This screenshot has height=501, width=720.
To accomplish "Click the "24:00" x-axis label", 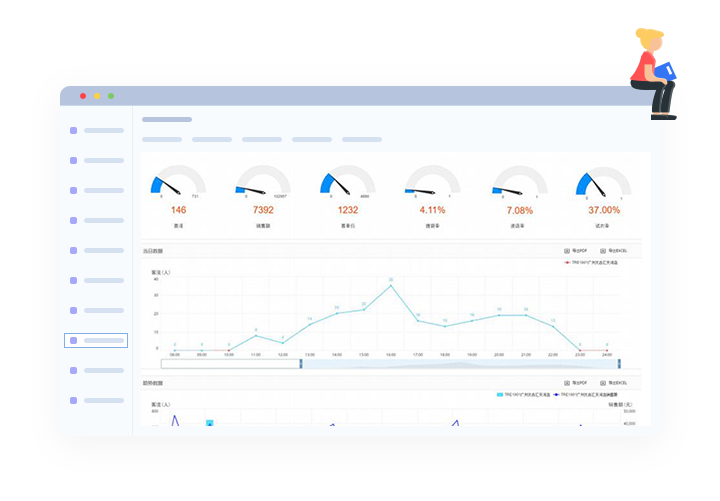I will coord(607,355).
